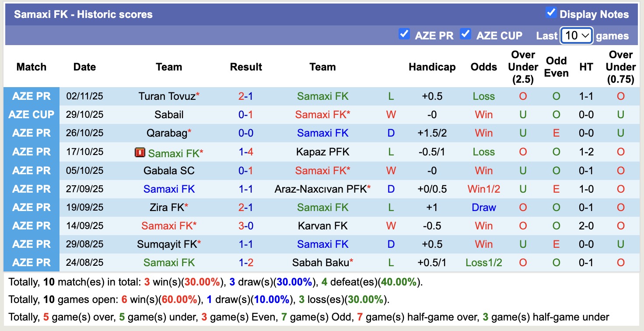Select the Kapaz PFK team link
The image size is (644, 331).
coord(322,152)
